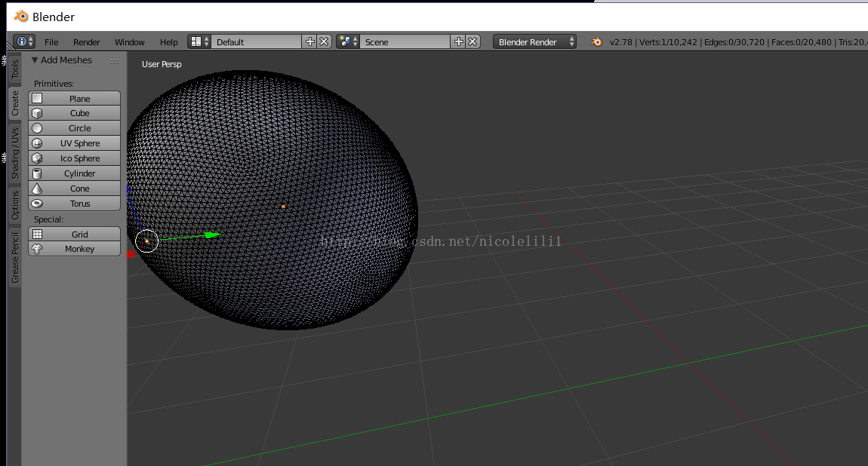
Task: Open the Help menu
Action: coord(169,42)
